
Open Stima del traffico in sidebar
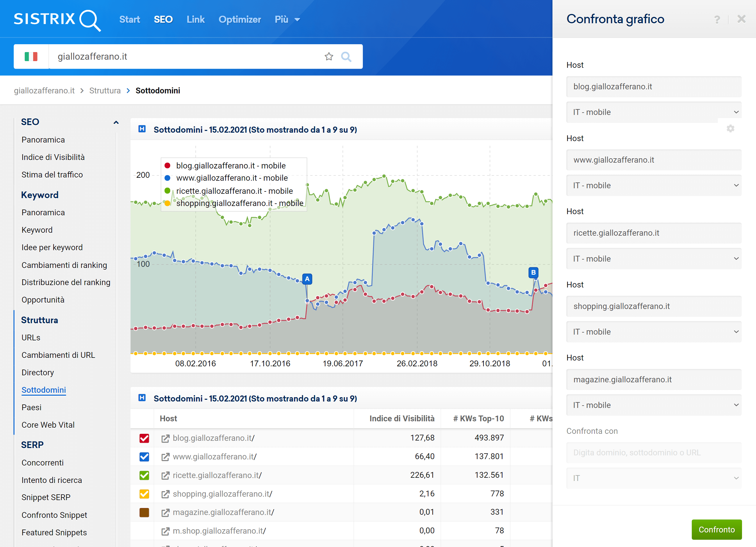[52, 175]
